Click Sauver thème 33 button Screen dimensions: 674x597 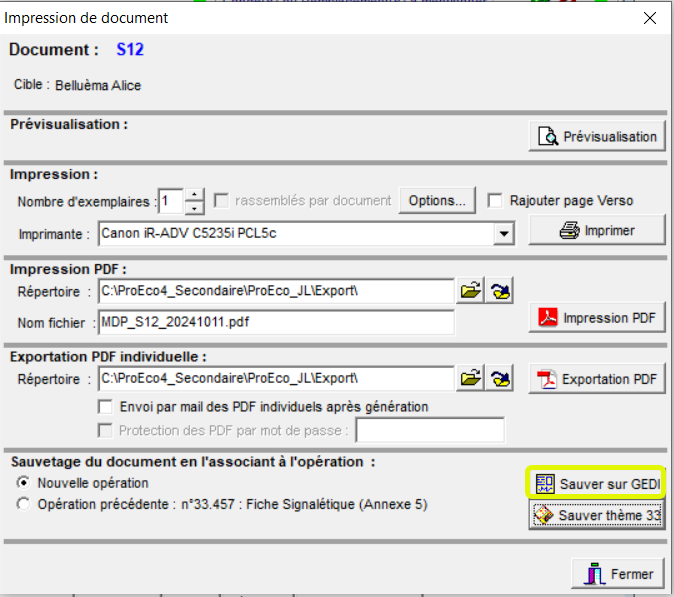tap(597, 516)
